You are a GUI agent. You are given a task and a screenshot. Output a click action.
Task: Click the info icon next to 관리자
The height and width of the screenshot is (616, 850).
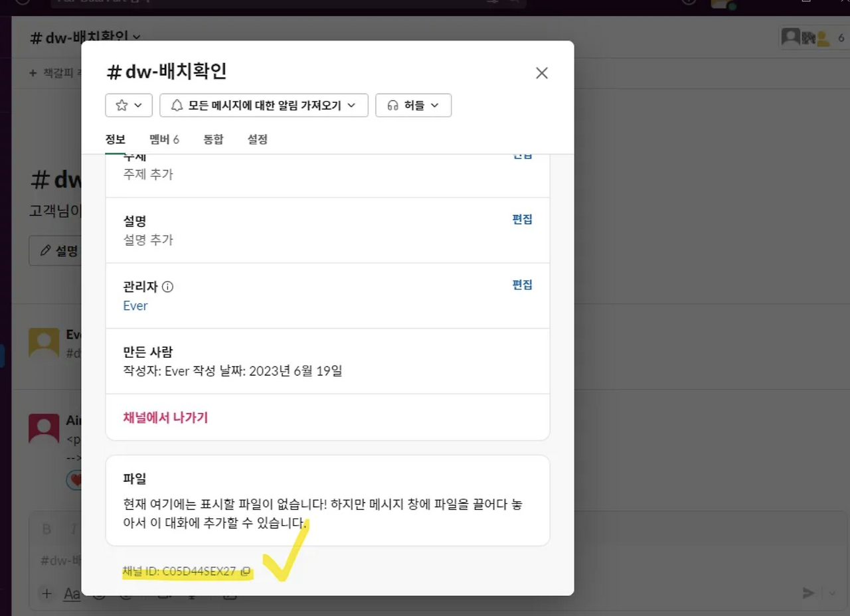pos(167,287)
